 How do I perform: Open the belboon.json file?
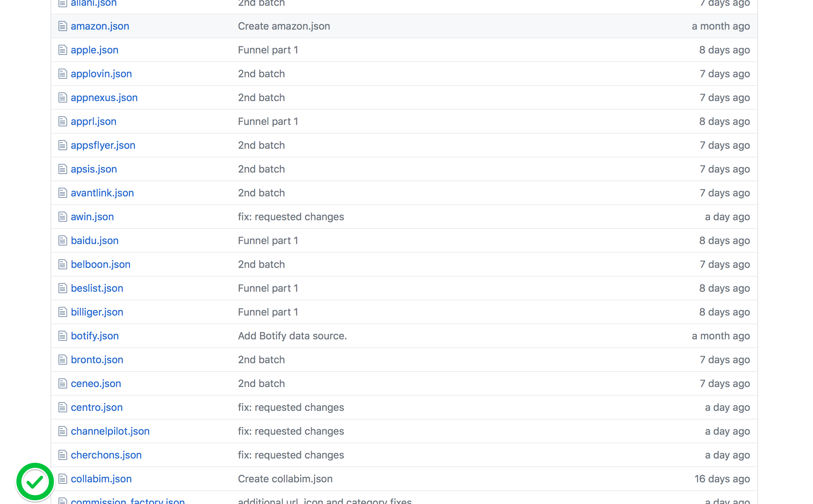[101, 264]
